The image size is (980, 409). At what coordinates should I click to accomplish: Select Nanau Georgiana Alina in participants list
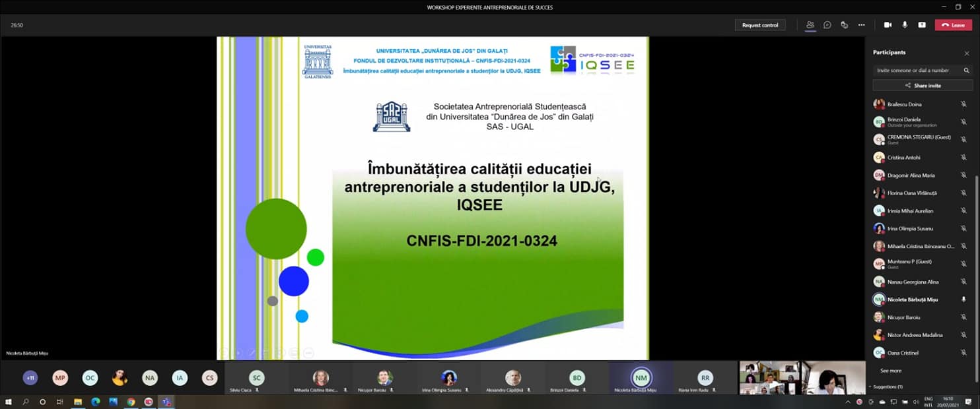(922, 282)
